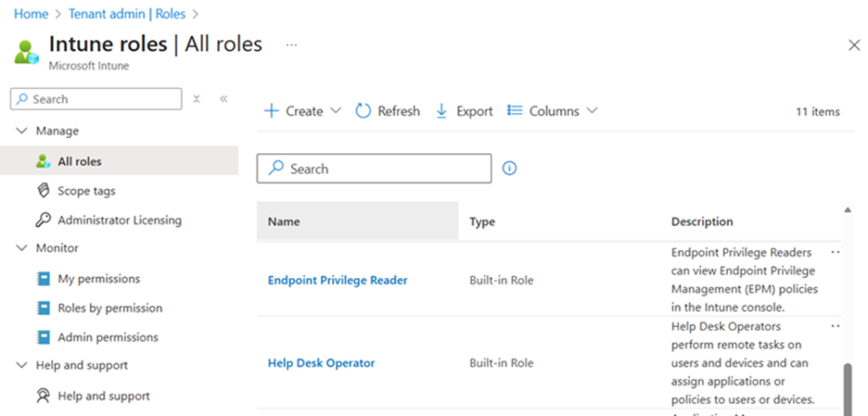Select All roles in sidebar
This screenshot has width=868, height=416.
point(80,161)
